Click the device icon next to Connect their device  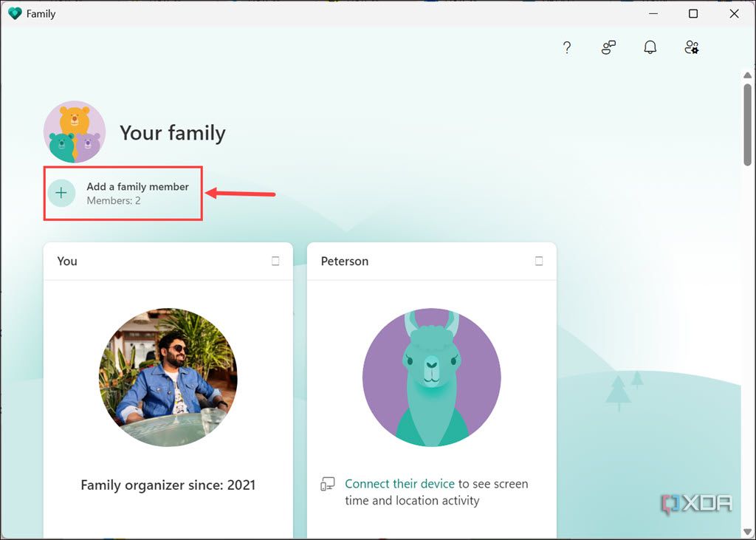coord(327,484)
